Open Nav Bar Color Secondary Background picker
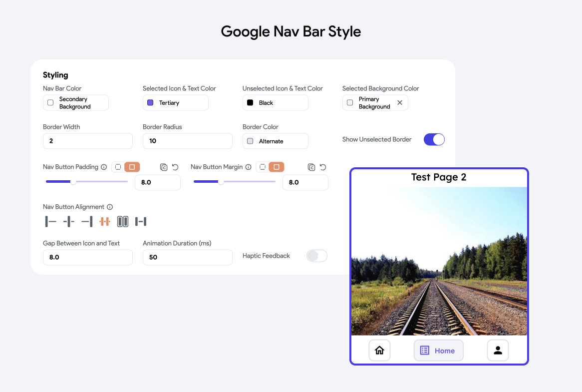This screenshot has height=392, width=582. (x=76, y=103)
